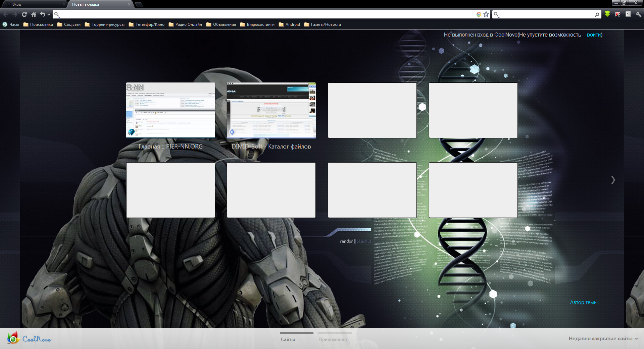Minimize the browser window

(x=616, y=3)
